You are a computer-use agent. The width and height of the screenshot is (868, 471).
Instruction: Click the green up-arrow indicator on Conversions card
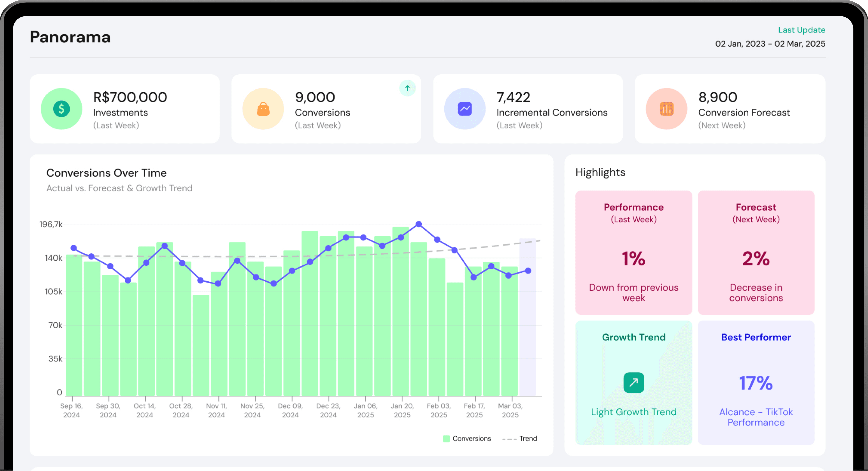tap(407, 88)
